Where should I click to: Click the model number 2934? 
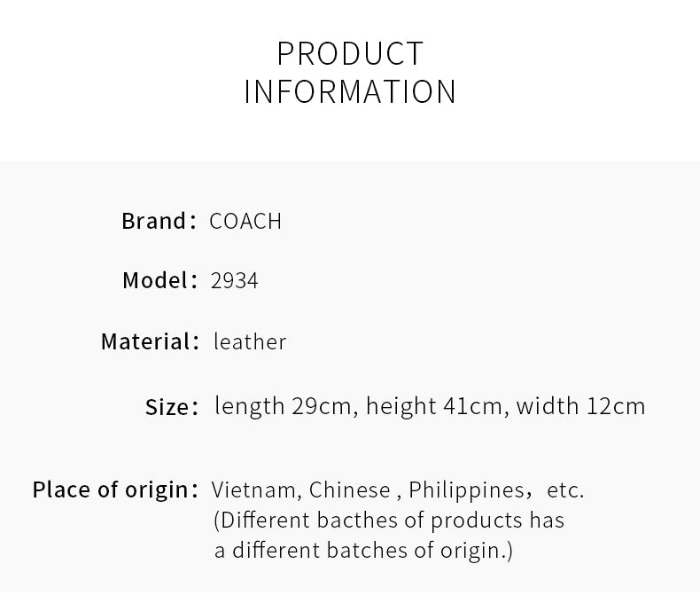coord(235,281)
